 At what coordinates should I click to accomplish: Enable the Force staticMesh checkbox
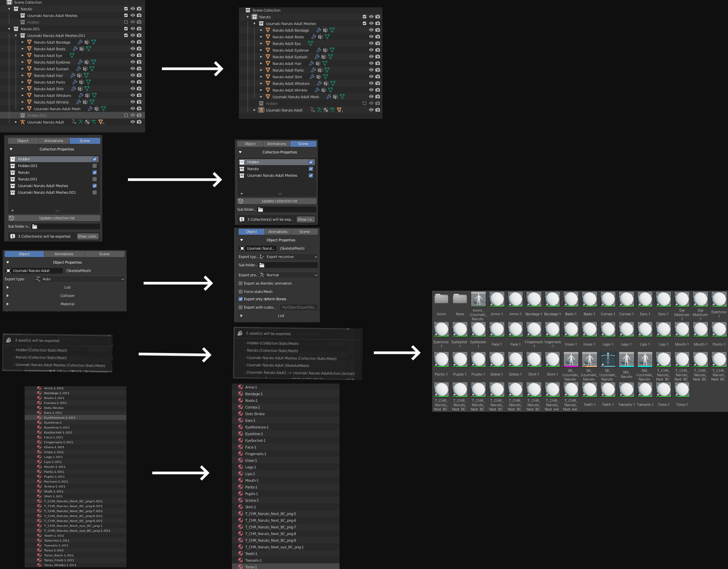[240, 292]
